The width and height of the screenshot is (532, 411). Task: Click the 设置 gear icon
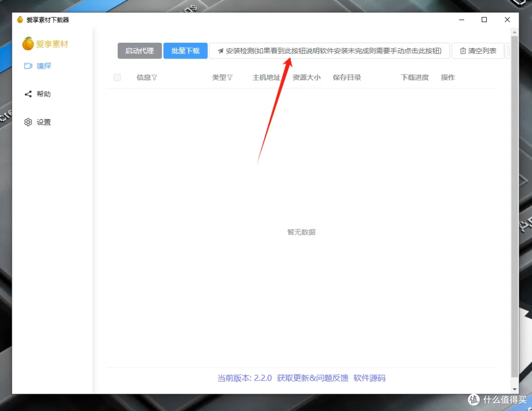pyautogui.click(x=28, y=122)
